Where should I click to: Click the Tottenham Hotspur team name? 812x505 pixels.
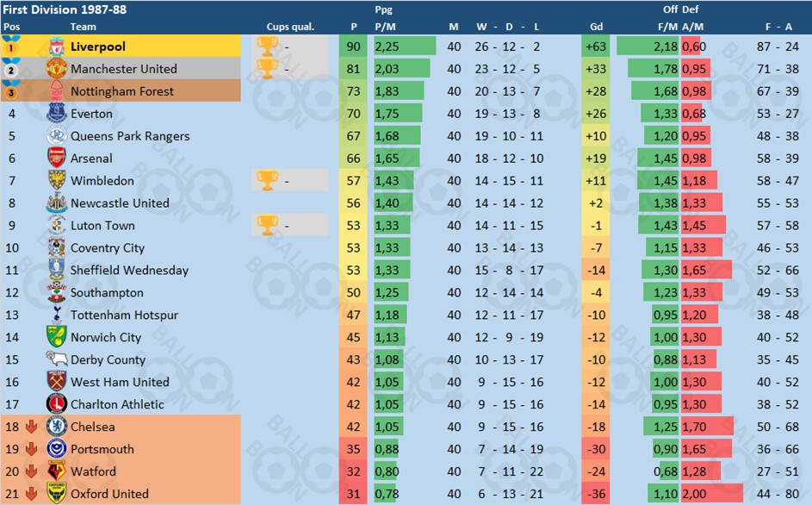[124, 315]
